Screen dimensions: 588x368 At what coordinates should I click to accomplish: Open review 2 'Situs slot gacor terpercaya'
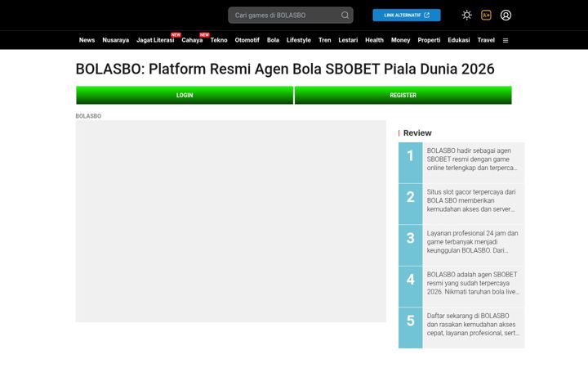click(461, 204)
